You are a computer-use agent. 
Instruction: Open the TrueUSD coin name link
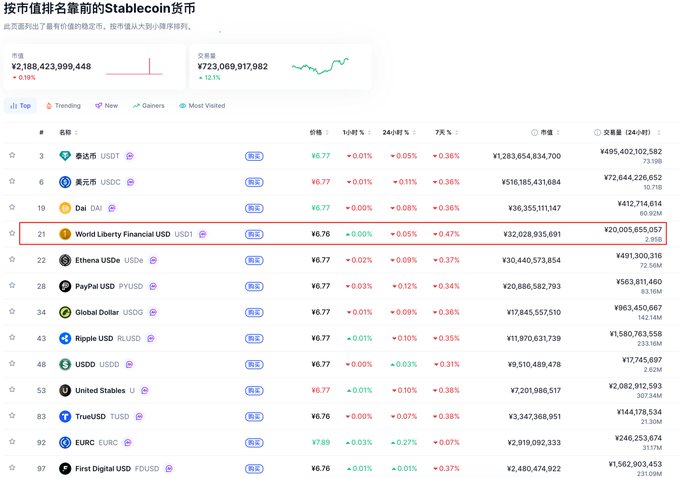(x=90, y=416)
